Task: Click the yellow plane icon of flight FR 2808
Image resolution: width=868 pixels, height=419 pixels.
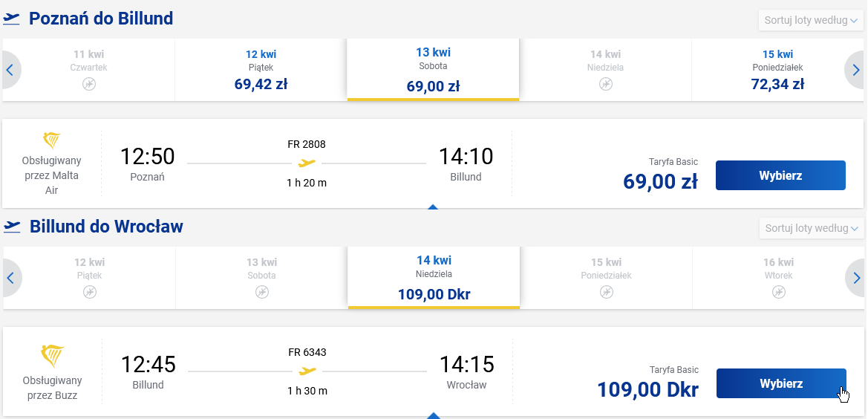Action: coord(307,163)
